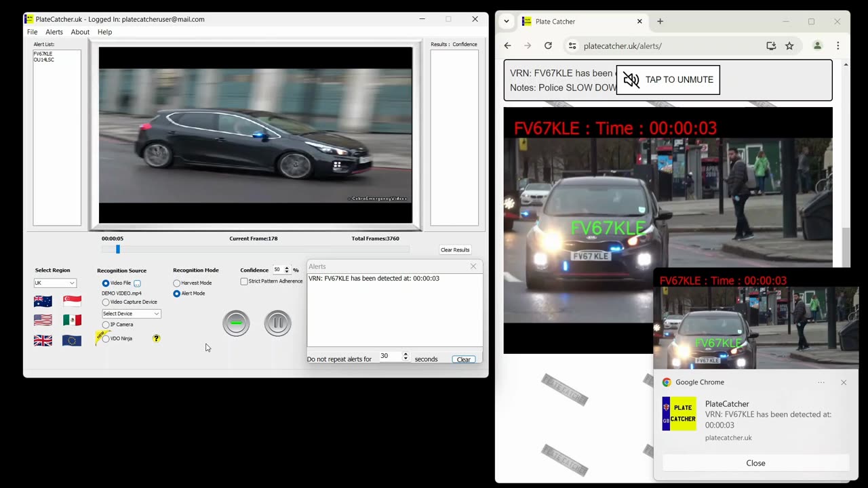Decrease Confidence value with down arrow
Screen dimensions: 868x488
click(x=287, y=272)
